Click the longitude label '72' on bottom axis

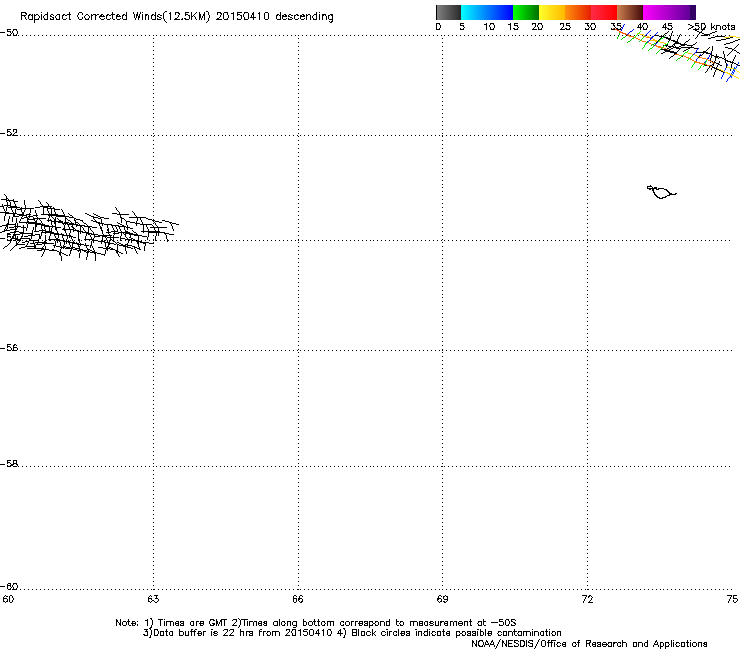587,599
